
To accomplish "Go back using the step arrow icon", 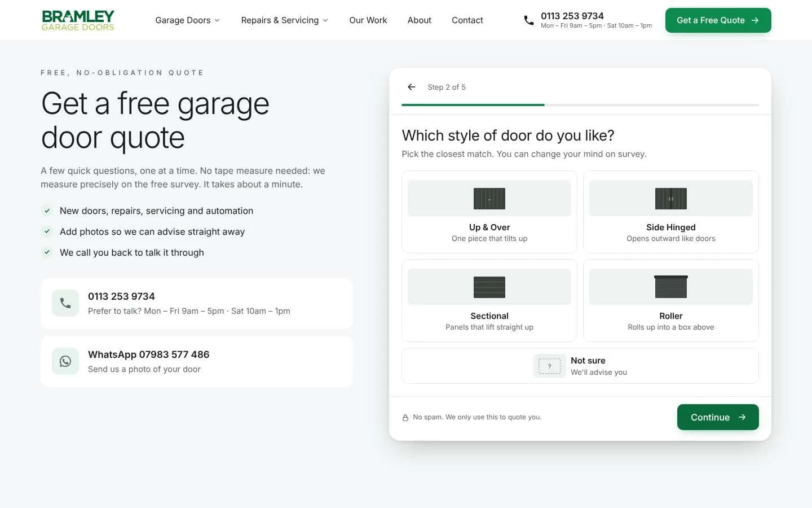I will click(x=412, y=87).
